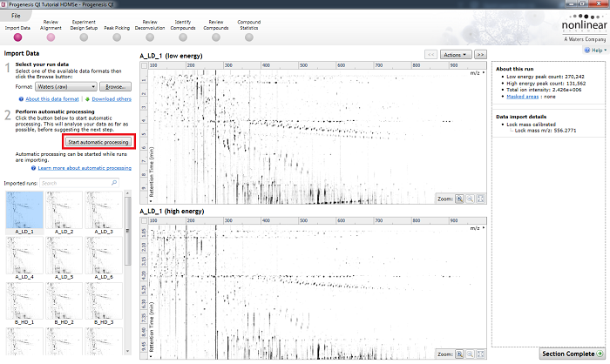This screenshot has width=610, height=364.
Task: Expand the Actions dropdown
Action: [456, 55]
